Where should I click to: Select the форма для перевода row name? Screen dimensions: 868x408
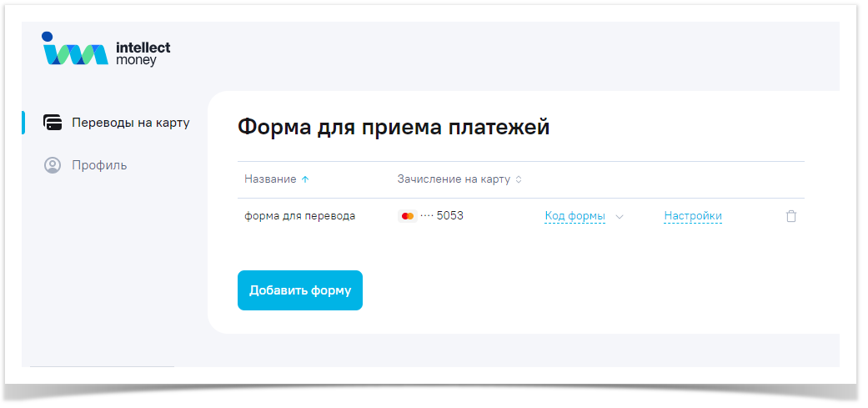point(299,216)
